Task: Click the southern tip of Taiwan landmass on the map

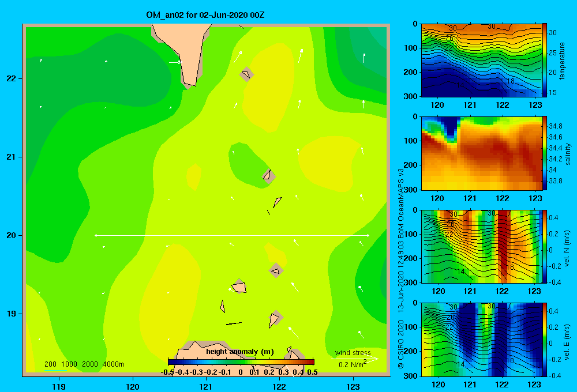Action: (x=190, y=85)
